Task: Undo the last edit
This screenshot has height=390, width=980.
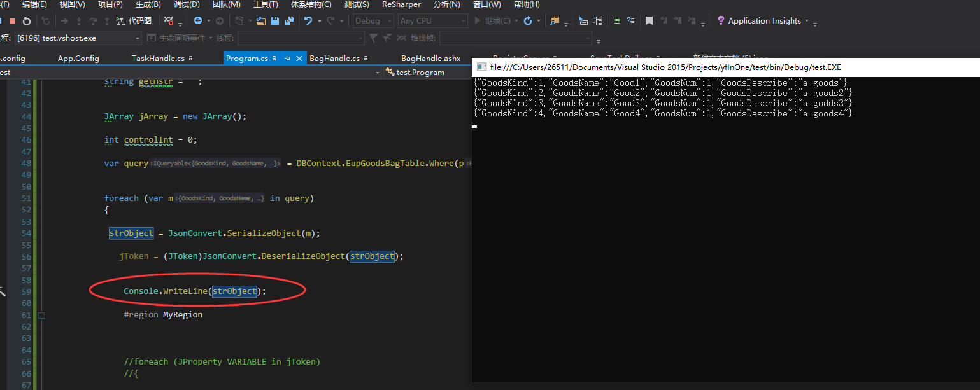Action: [x=308, y=21]
